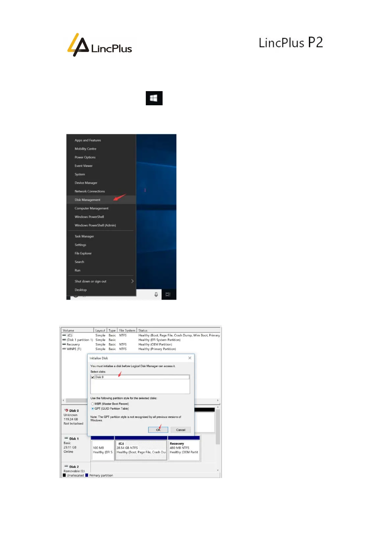Click the disk pane scrollbar down arrow
This screenshot has height=554, width=392.
click(x=218, y=470)
